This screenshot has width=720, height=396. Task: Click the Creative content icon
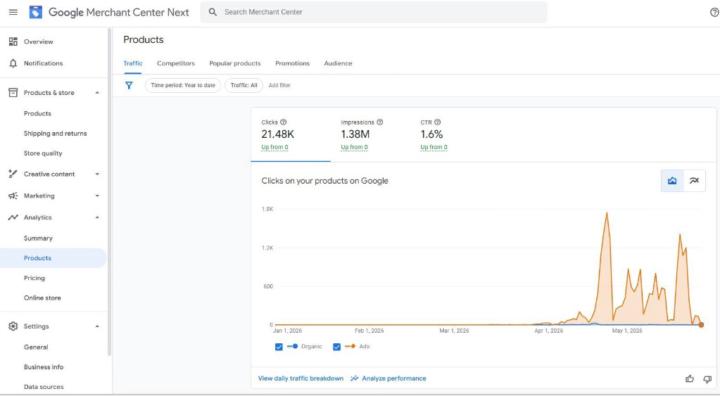coord(13,174)
